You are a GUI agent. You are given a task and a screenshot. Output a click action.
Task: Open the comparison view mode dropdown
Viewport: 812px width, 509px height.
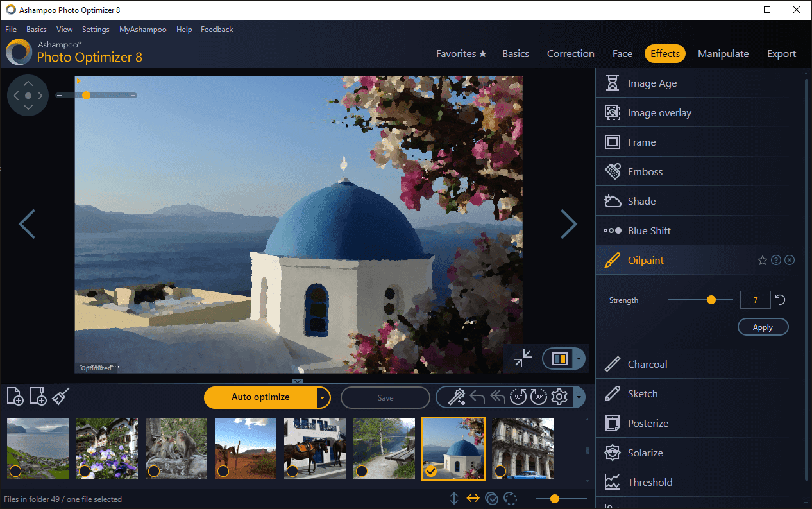(580, 358)
